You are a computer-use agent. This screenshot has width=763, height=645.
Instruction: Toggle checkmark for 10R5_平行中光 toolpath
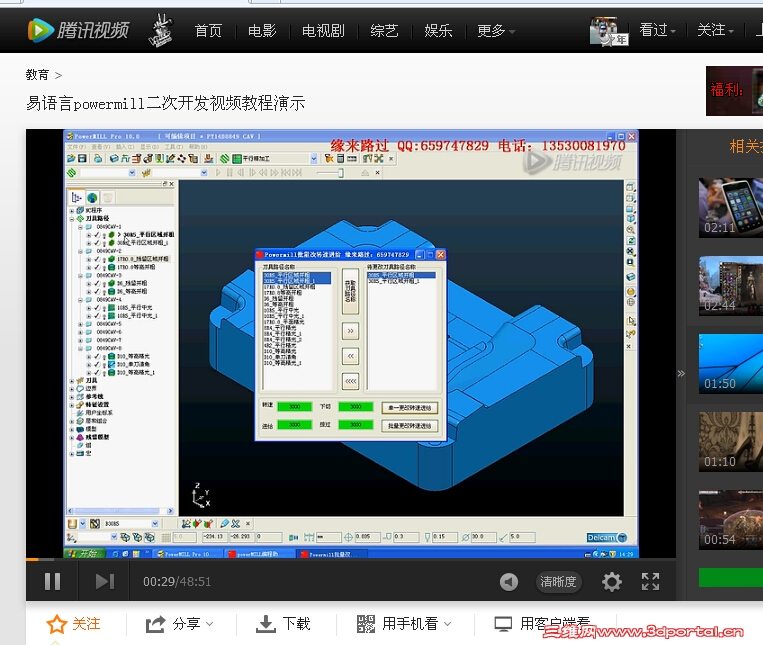[x=97, y=307]
